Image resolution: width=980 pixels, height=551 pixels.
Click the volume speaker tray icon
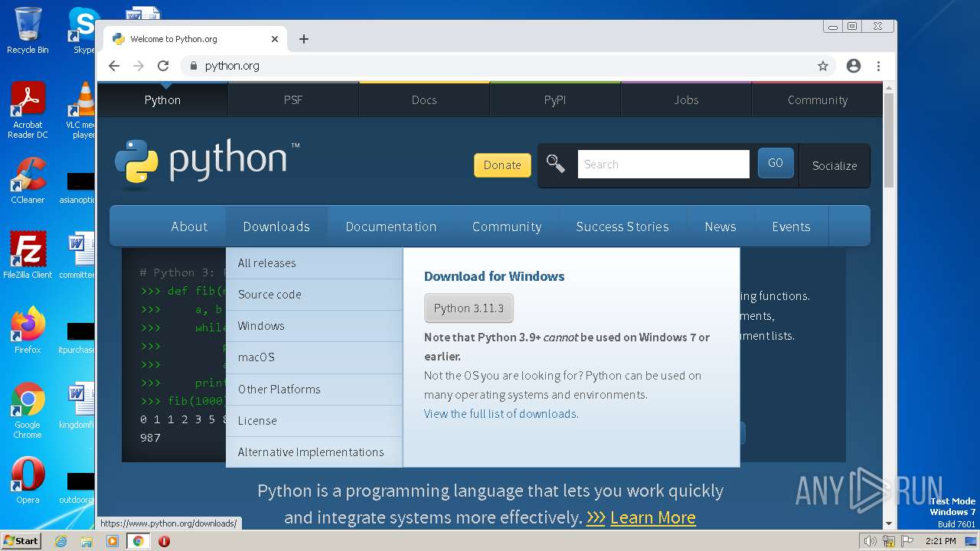click(870, 541)
